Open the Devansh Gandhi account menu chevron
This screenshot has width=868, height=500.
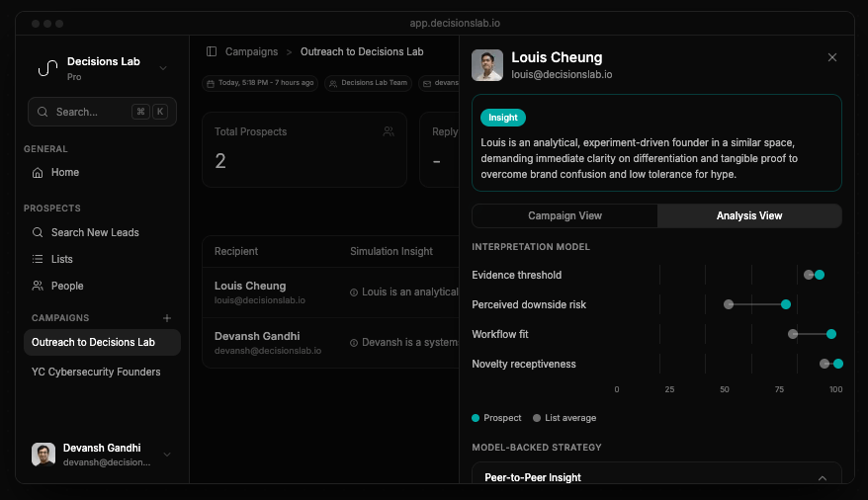click(167, 455)
